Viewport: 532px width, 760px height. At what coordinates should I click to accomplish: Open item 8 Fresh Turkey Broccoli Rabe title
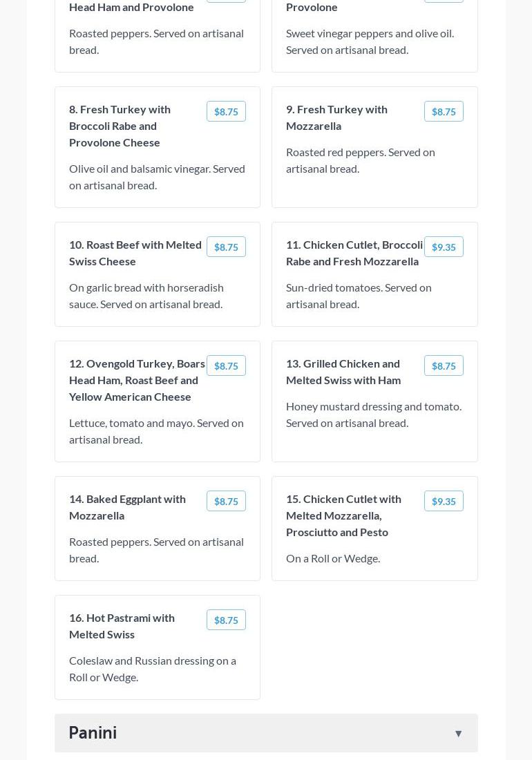(120, 126)
